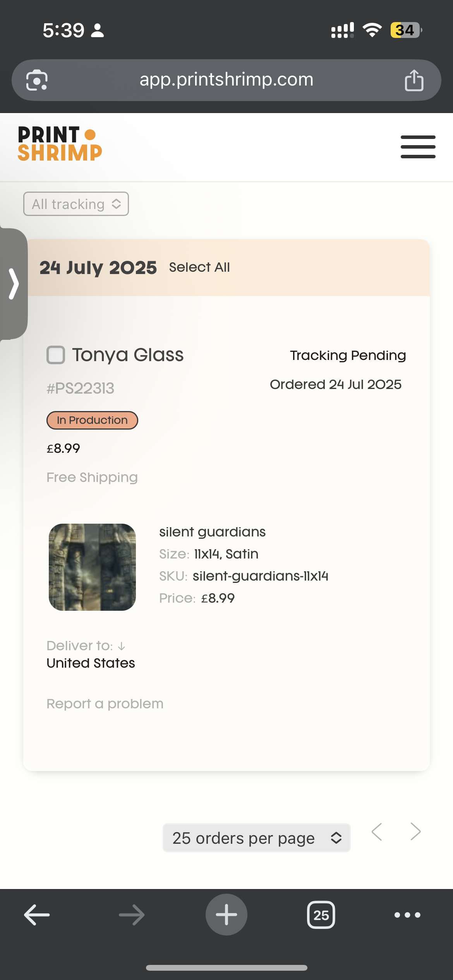Click the Report a problem link
This screenshot has height=980, width=453.
[105, 704]
